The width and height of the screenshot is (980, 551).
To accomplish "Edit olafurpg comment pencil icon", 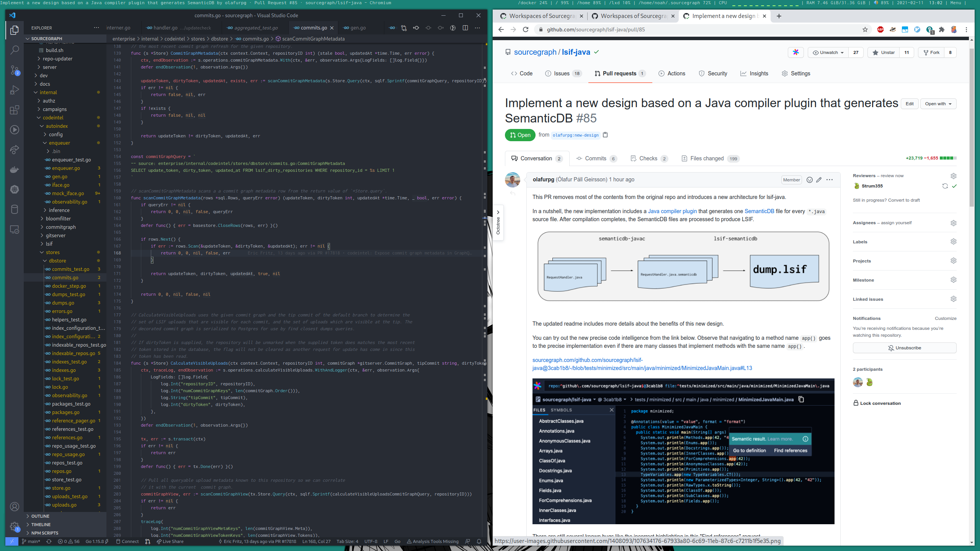I will [819, 180].
